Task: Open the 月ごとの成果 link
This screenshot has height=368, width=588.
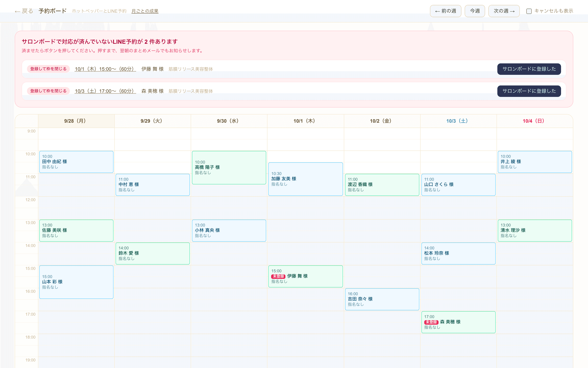Action: tap(145, 11)
